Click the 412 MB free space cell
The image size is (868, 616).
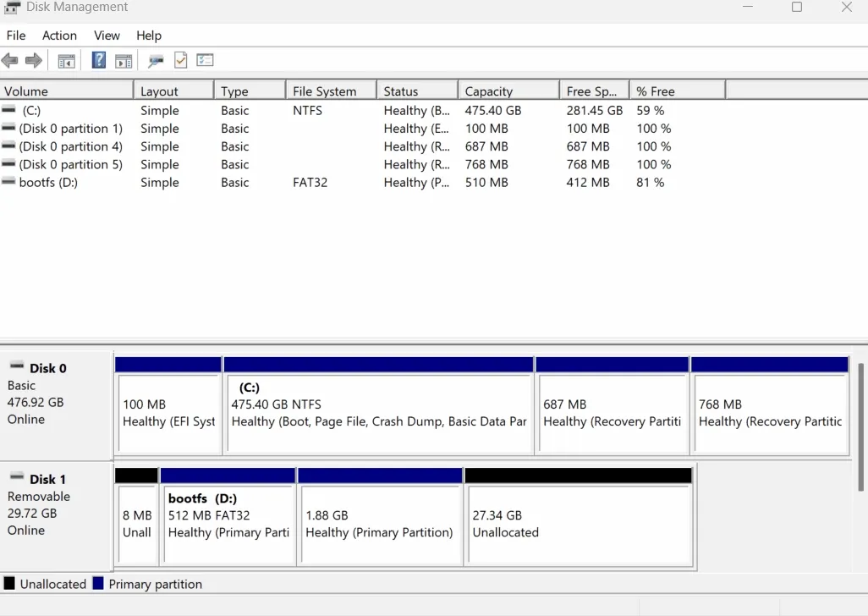coord(587,182)
